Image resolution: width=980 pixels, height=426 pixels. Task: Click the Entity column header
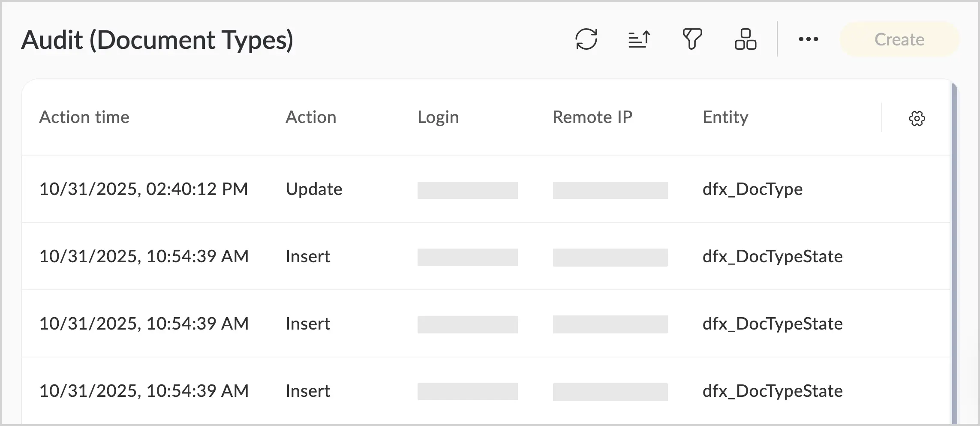725,117
